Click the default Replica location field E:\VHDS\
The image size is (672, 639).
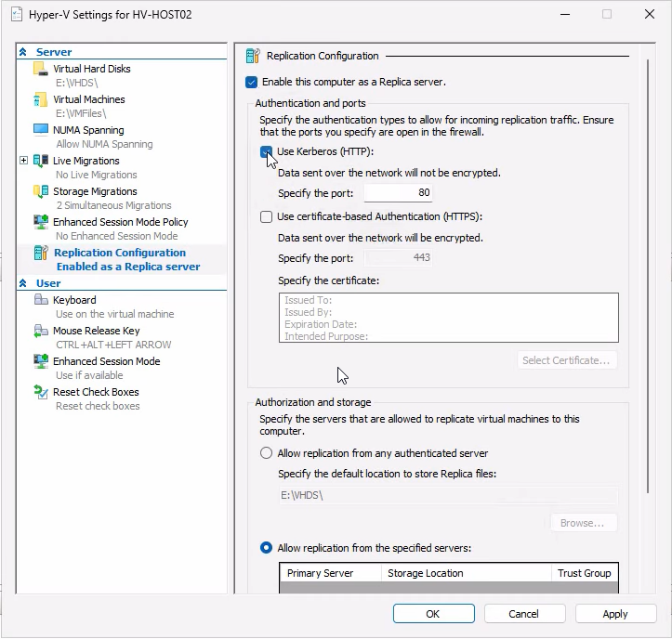coord(448,496)
